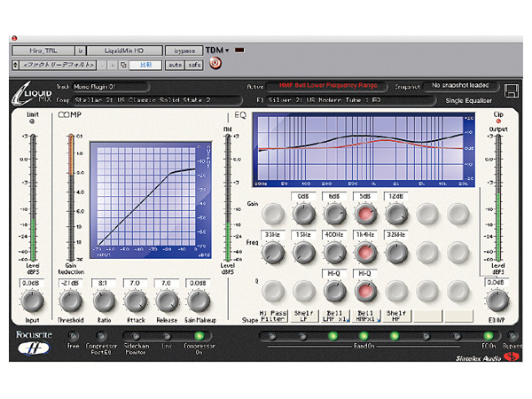
Task: Click the Limit indicator LED
Action: click(32, 121)
